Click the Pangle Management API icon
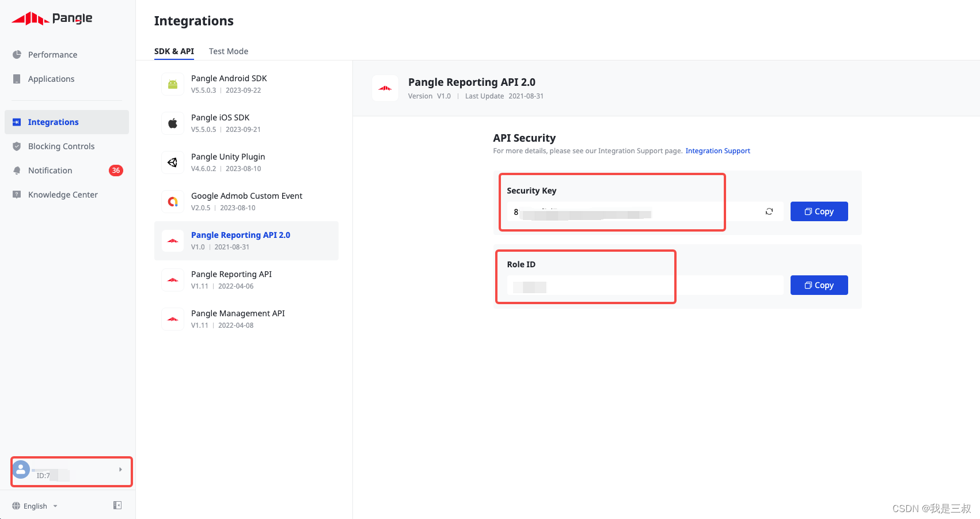This screenshot has width=980, height=519. 173,319
